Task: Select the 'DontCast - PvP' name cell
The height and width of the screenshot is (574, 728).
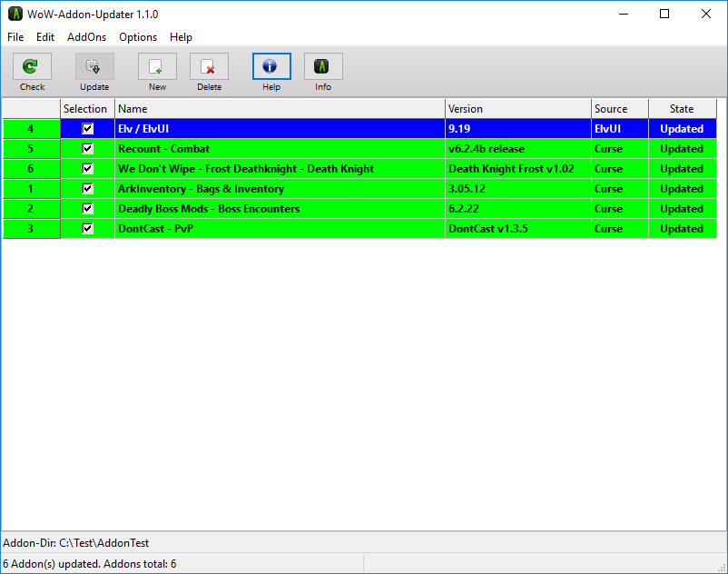Action: (280, 229)
